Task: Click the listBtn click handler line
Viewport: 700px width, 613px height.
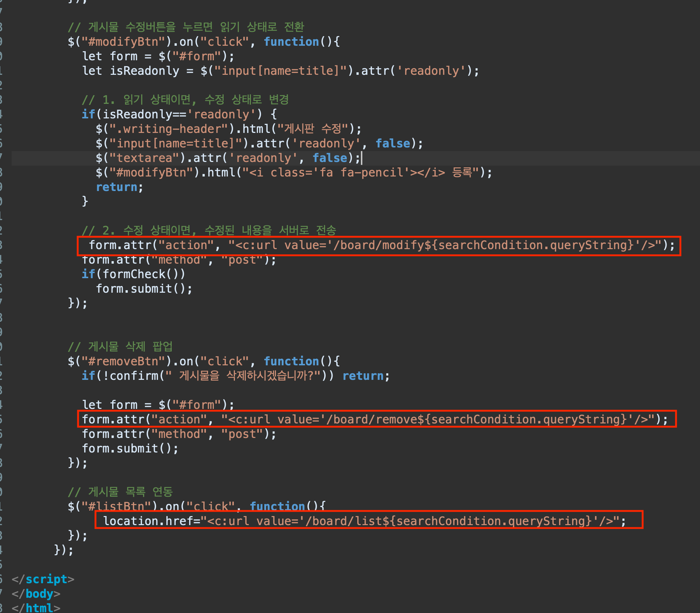Action: point(196,506)
